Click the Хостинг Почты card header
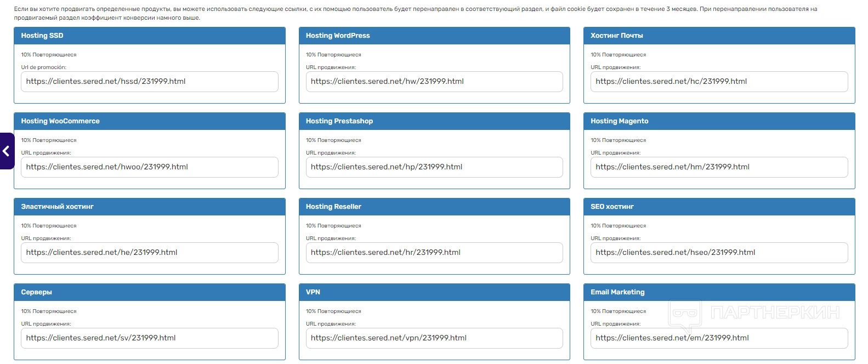Image resolution: width=868 pixels, height=364 pixels. tap(719, 36)
